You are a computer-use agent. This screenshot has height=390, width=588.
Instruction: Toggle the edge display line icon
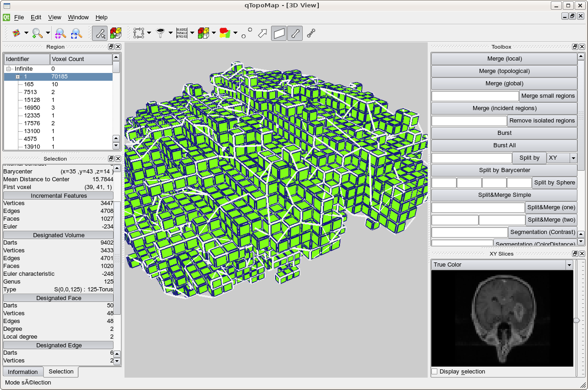point(295,33)
